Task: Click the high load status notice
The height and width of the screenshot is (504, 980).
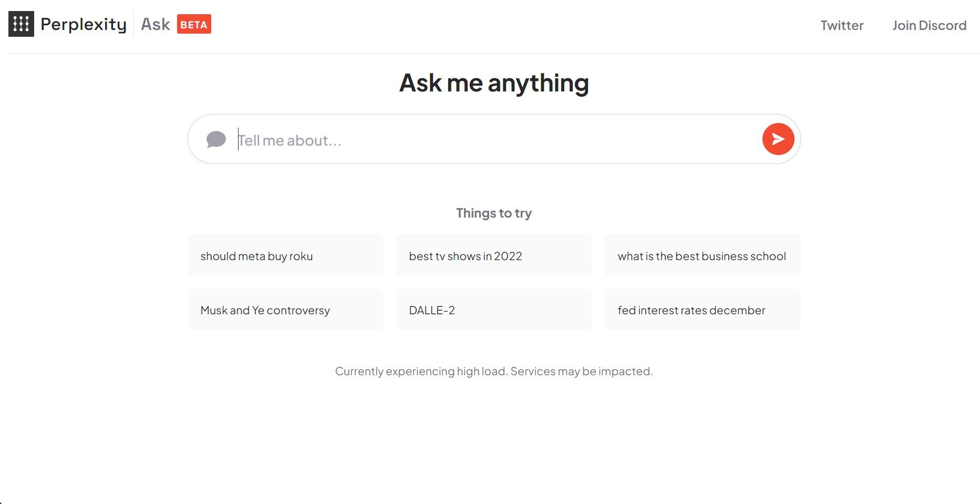Action: (494, 371)
